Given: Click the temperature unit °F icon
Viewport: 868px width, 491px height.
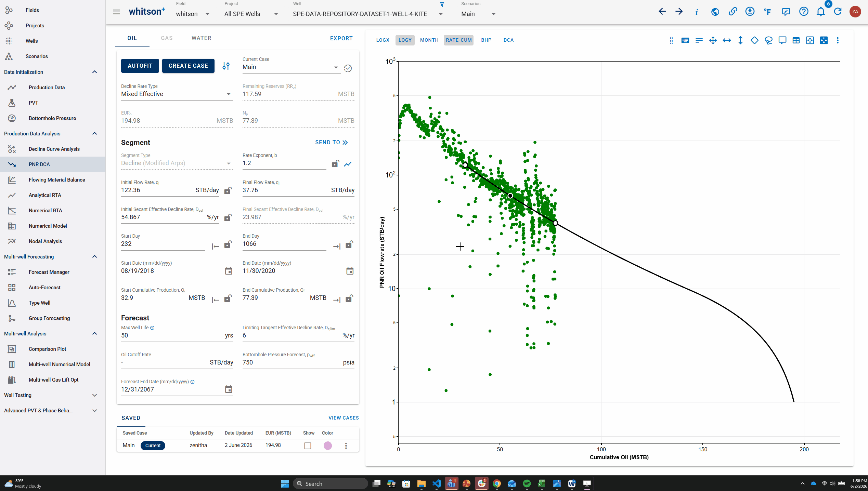Looking at the screenshot, I should point(767,12).
